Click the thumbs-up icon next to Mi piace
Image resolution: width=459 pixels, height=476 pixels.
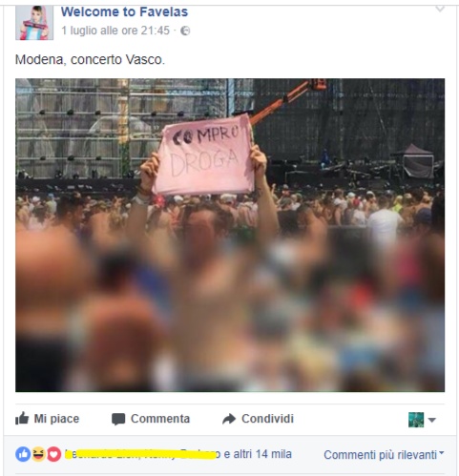coord(22,418)
